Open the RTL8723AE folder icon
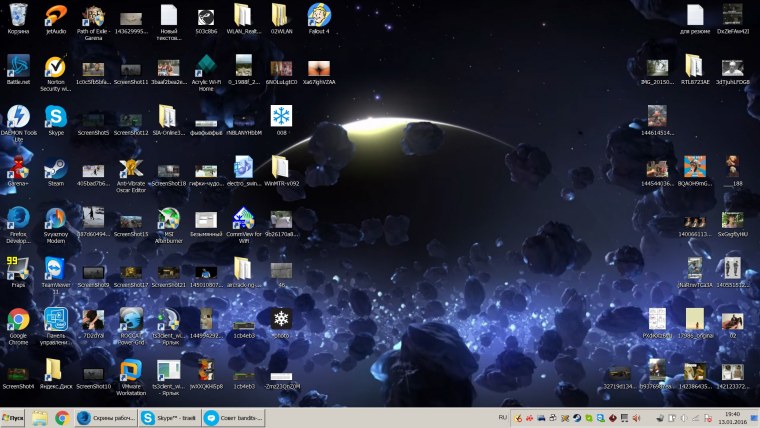Viewport: 760px width, 428px height. (695, 69)
